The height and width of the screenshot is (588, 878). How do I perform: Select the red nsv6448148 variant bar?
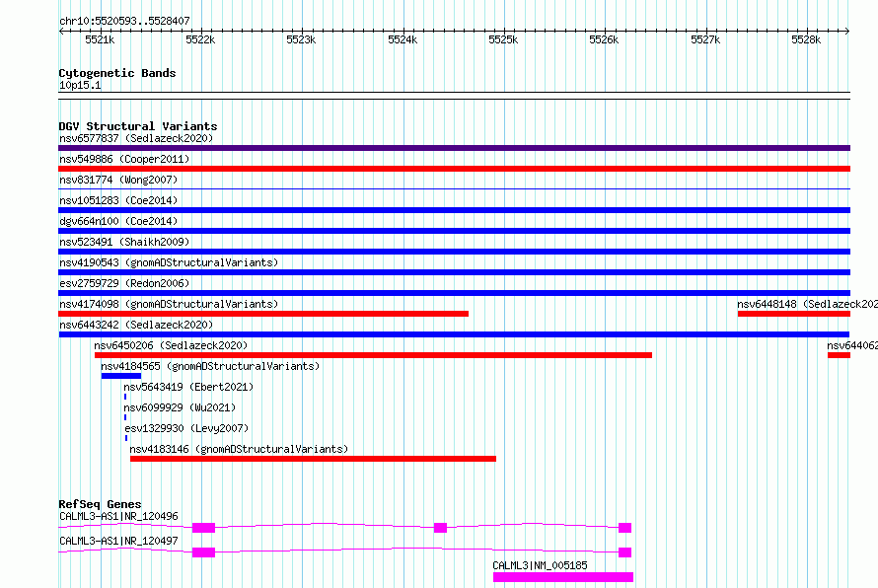(x=794, y=314)
